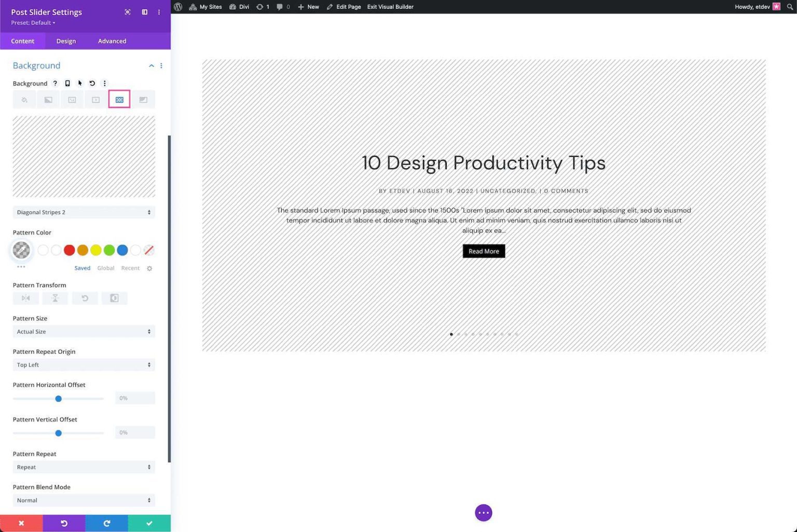
Task: Flip the pattern horizontally
Action: tap(25, 298)
